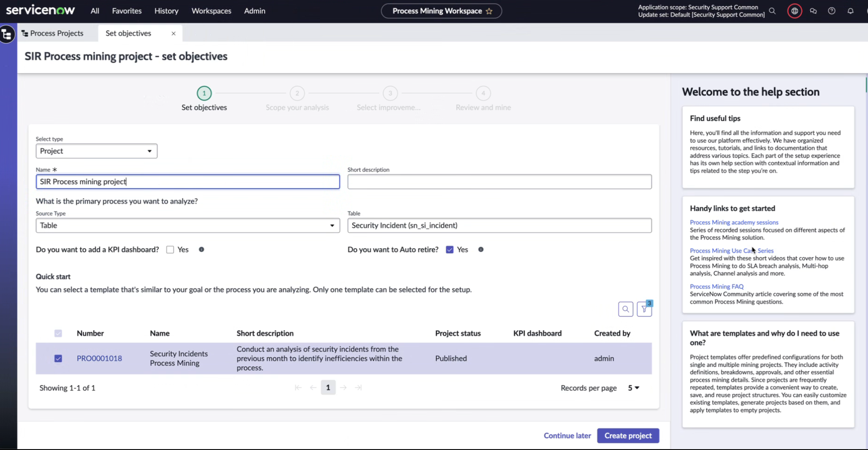868x450 pixels.
Task: Toggle the select-all checkbox in table header
Action: 58,333
